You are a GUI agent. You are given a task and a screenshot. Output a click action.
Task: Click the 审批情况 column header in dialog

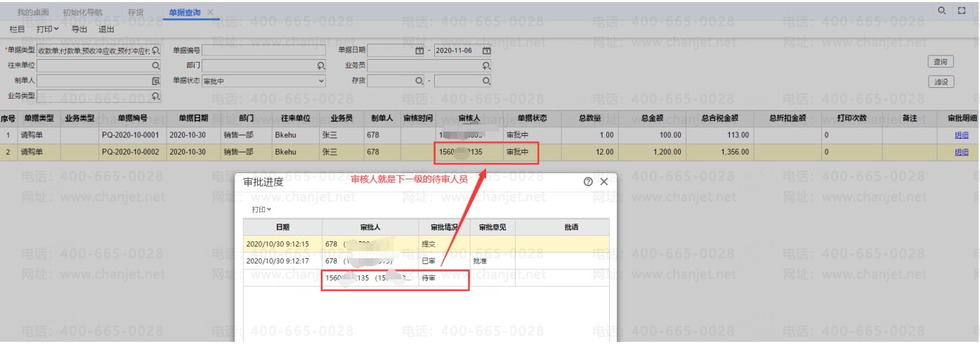pos(444,227)
